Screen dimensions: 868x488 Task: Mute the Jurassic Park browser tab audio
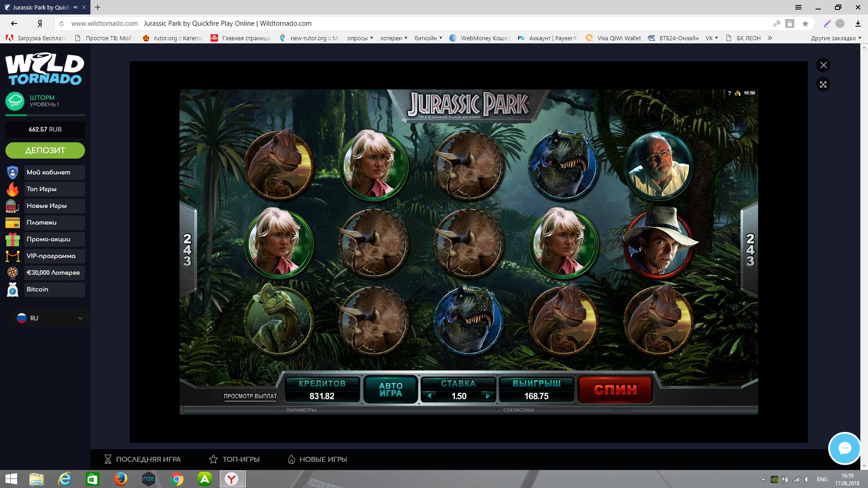(x=75, y=7)
